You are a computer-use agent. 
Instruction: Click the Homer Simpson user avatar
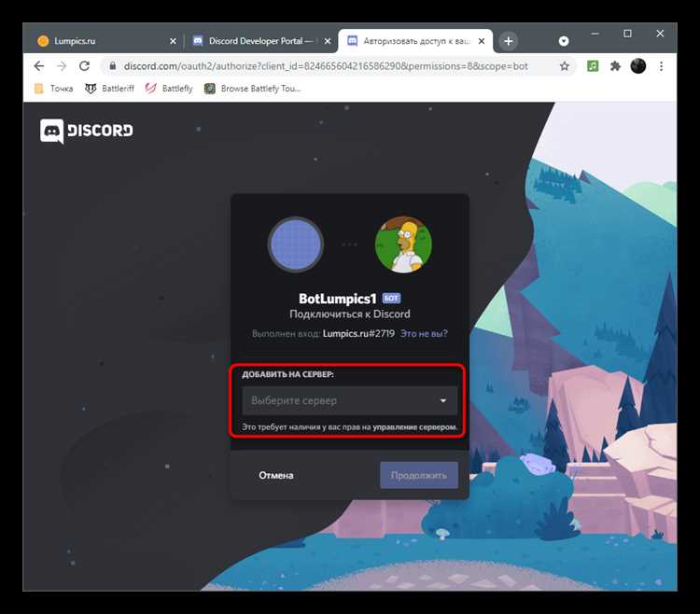click(403, 244)
